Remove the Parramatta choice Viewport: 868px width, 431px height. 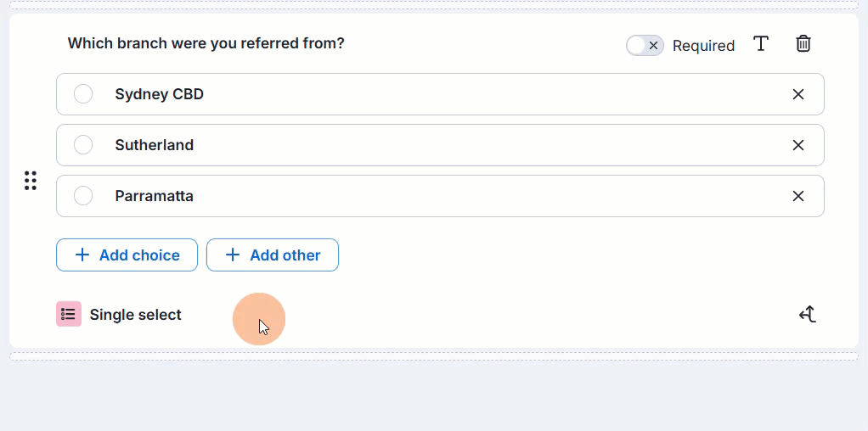[798, 197]
